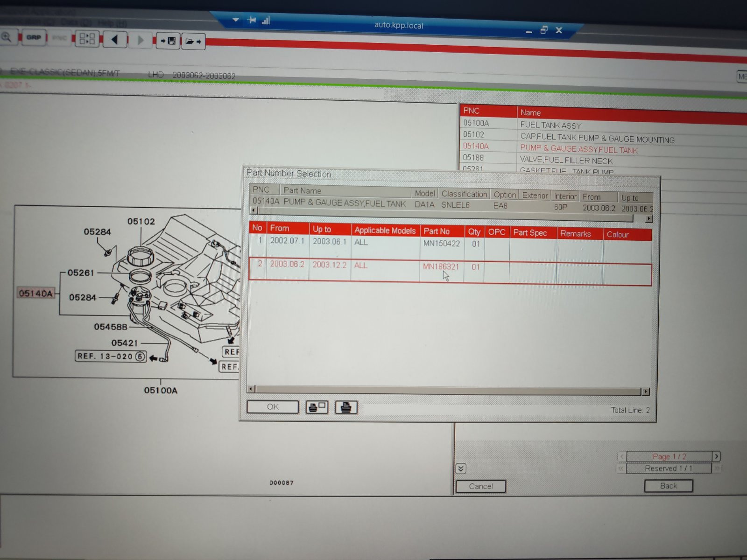
Task: Expand the remote session bar dropdown arrow
Action: coord(236,20)
